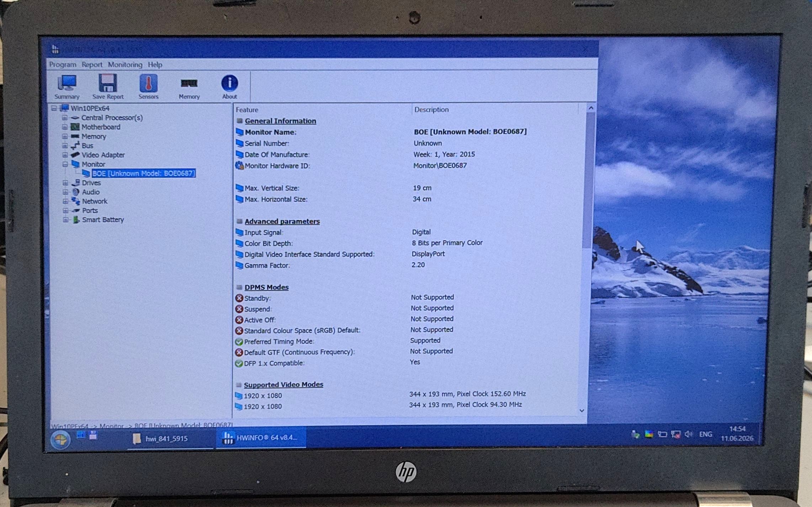Viewport: 812px width, 507px height.
Task: Expand the Video Adapter tree node
Action: [x=65, y=155]
